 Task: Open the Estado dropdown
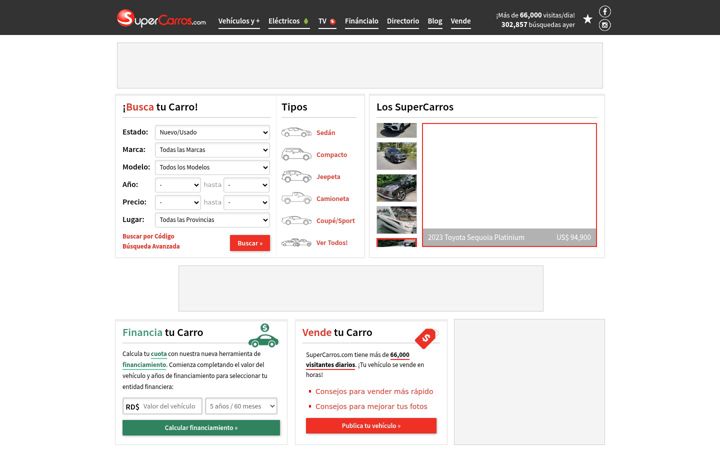pyautogui.click(x=212, y=132)
